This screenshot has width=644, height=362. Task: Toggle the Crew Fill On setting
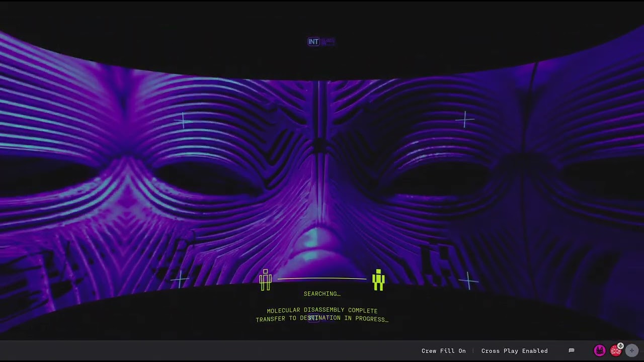443,351
